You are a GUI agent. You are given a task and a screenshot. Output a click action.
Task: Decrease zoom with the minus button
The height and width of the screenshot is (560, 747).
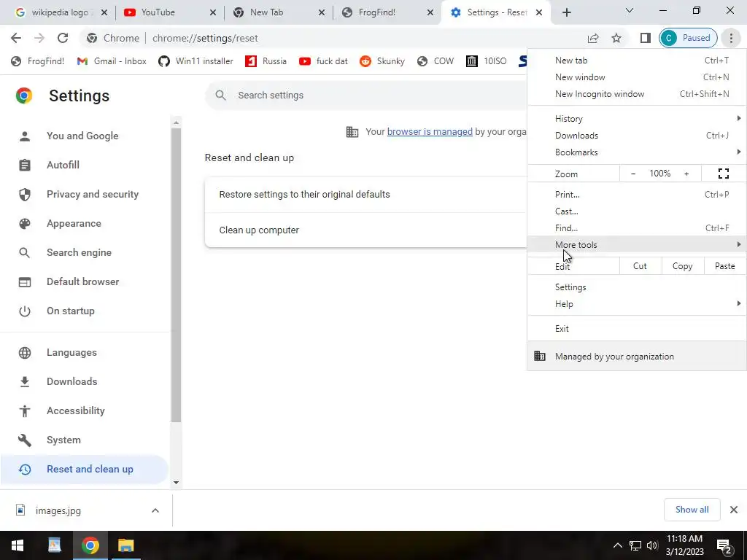click(x=633, y=174)
